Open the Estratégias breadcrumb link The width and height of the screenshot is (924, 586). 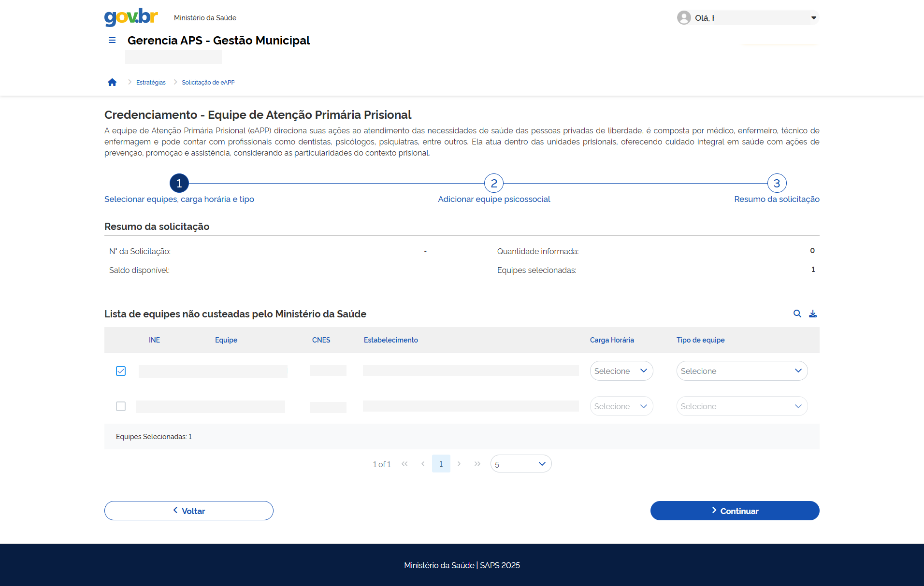[151, 83]
